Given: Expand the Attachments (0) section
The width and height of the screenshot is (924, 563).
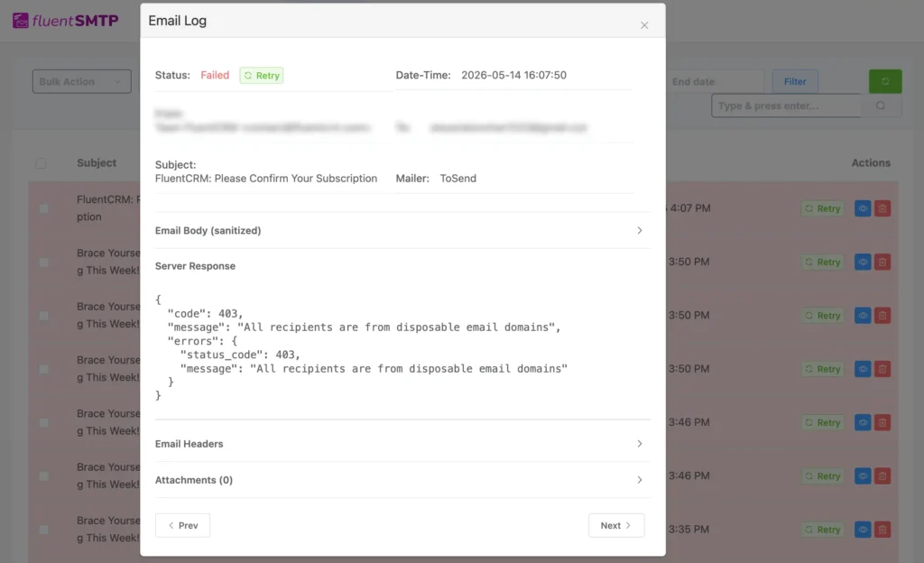Looking at the screenshot, I should pyautogui.click(x=402, y=480).
